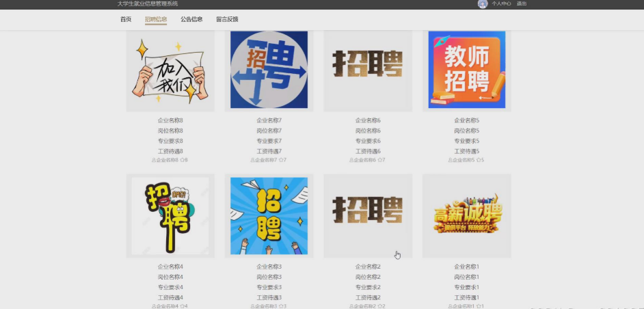
Task: Click the 岗位名称1 text
Action: click(x=467, y=277)
